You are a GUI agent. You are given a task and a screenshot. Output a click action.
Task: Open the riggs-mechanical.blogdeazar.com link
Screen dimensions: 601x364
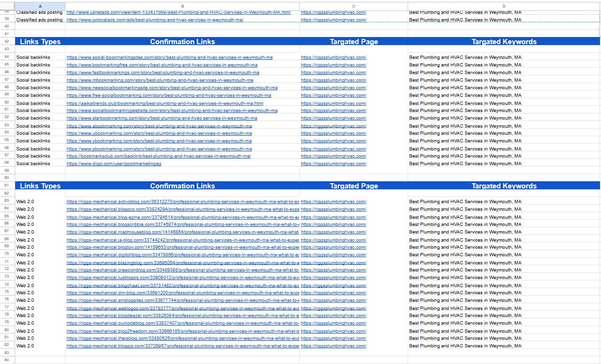[183, 316]
